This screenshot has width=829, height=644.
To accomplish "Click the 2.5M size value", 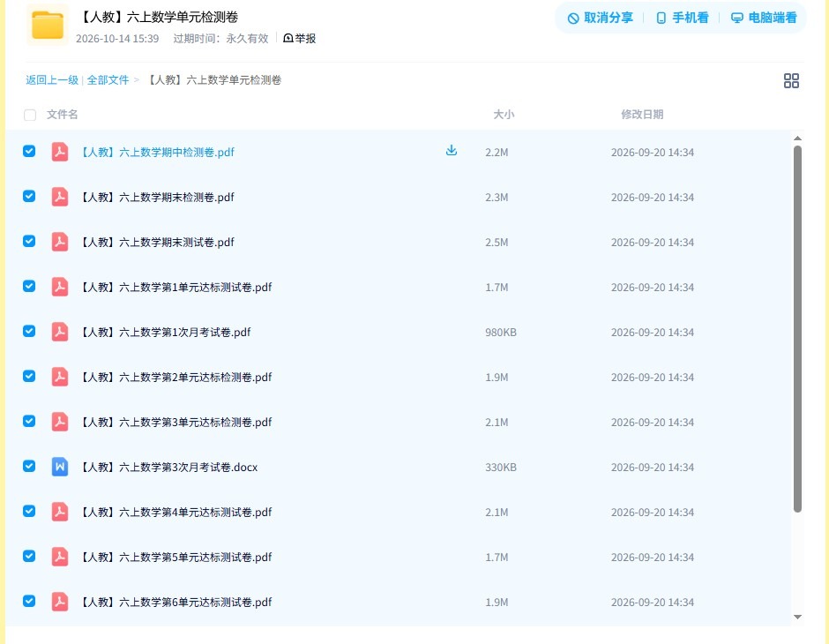I will 497,242.
